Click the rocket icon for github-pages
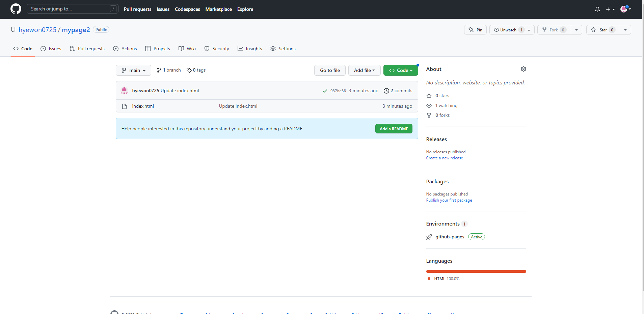Image resolution: width=644 pixels, height=314 pixels. point(429,237)
